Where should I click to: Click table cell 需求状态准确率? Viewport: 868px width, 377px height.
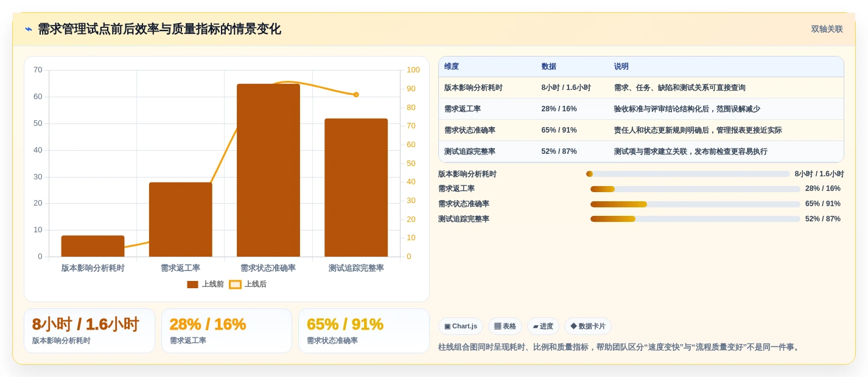470,130
